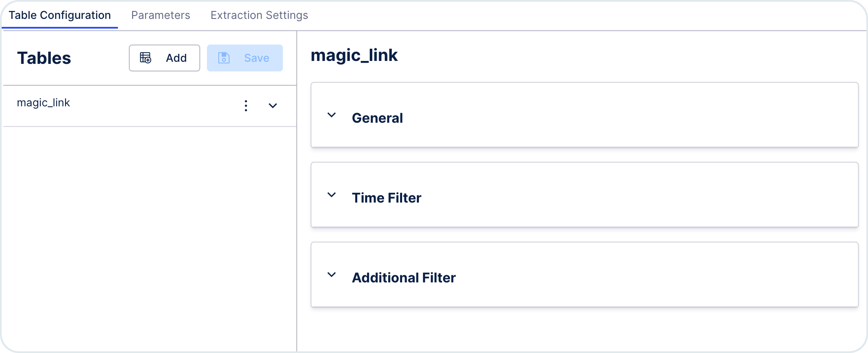Select magic_link in the Tables list
Viewport: 868px width, 353px height.
(x=43, y=103)
